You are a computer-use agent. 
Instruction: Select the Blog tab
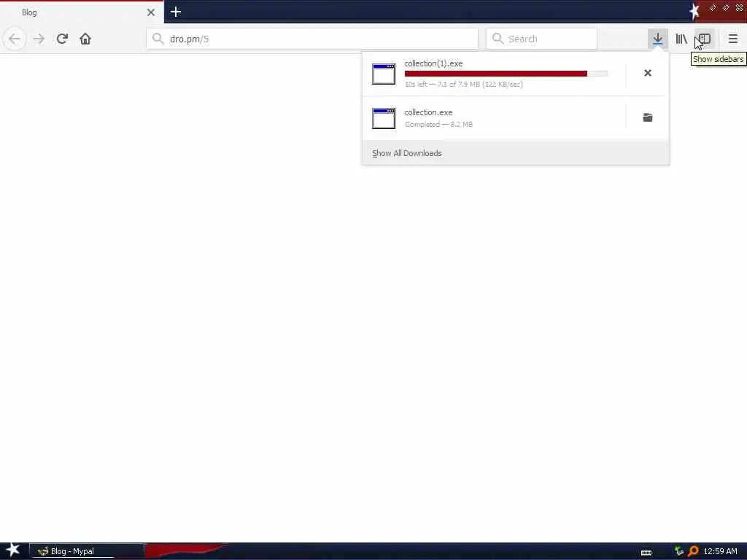pyautogui.click(x=82, y=12)
